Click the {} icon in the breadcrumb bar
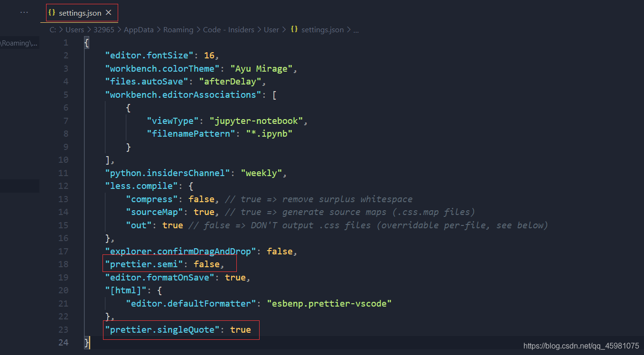This screenshot has height=355, width=644. (294, 29)
